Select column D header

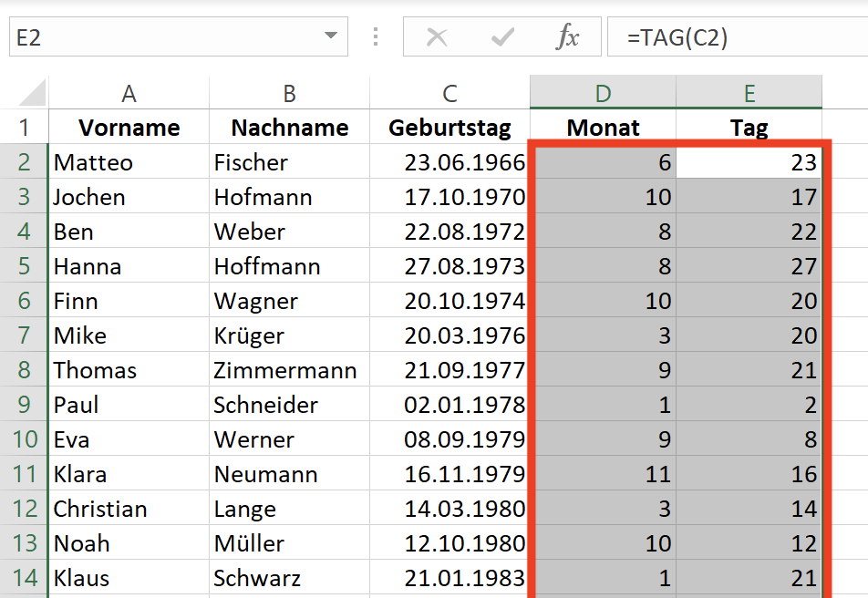click(x=603, y=92)
